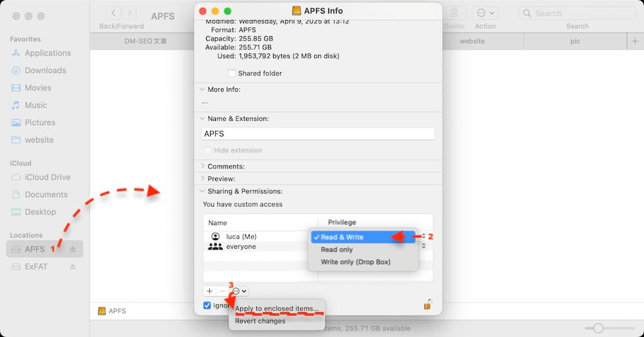Open Movies folder in sidebar
The height and width of the screenshot is (337, 644).
point(32,87)
